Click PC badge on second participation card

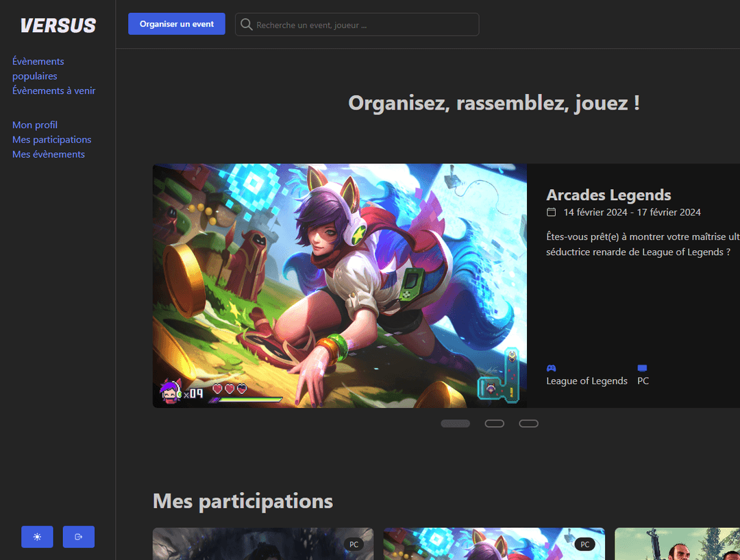pyautogui.click(x=585, y=544)
